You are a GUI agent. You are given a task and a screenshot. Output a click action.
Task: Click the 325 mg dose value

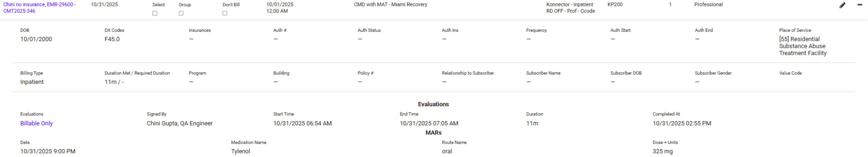(x=662, y=151)
